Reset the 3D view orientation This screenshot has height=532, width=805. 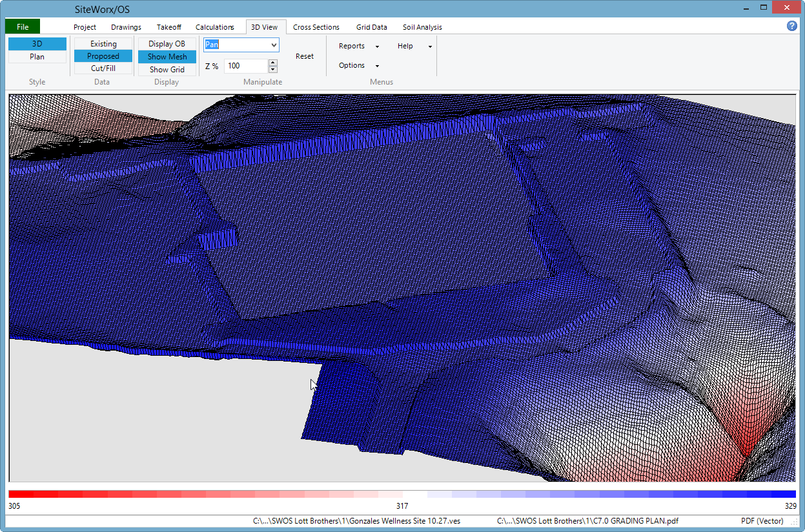304,56
